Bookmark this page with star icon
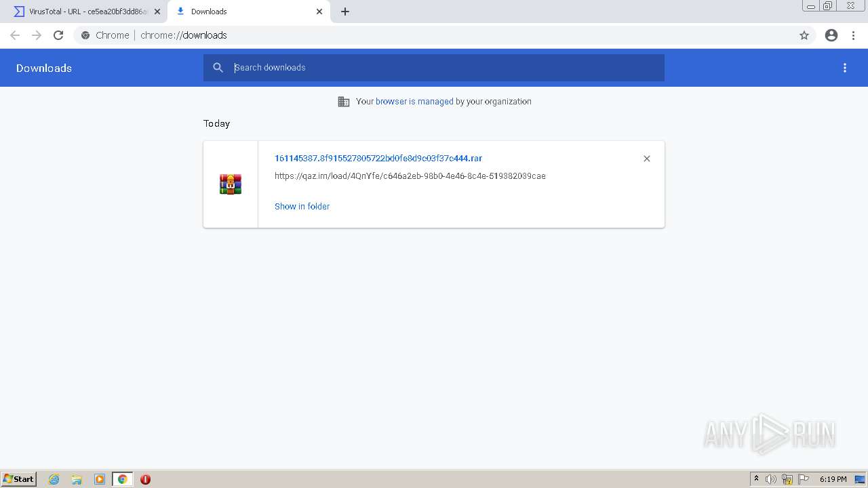 pos(804,35)
